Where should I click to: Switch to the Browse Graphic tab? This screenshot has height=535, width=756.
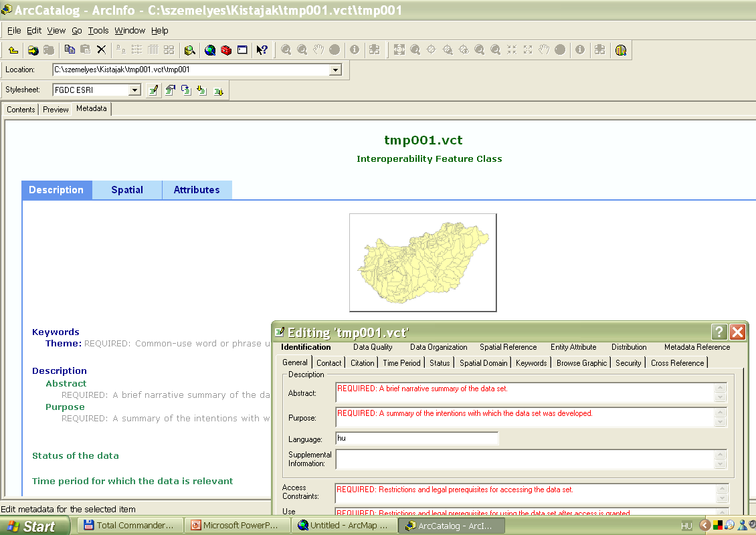pos(581,363)
